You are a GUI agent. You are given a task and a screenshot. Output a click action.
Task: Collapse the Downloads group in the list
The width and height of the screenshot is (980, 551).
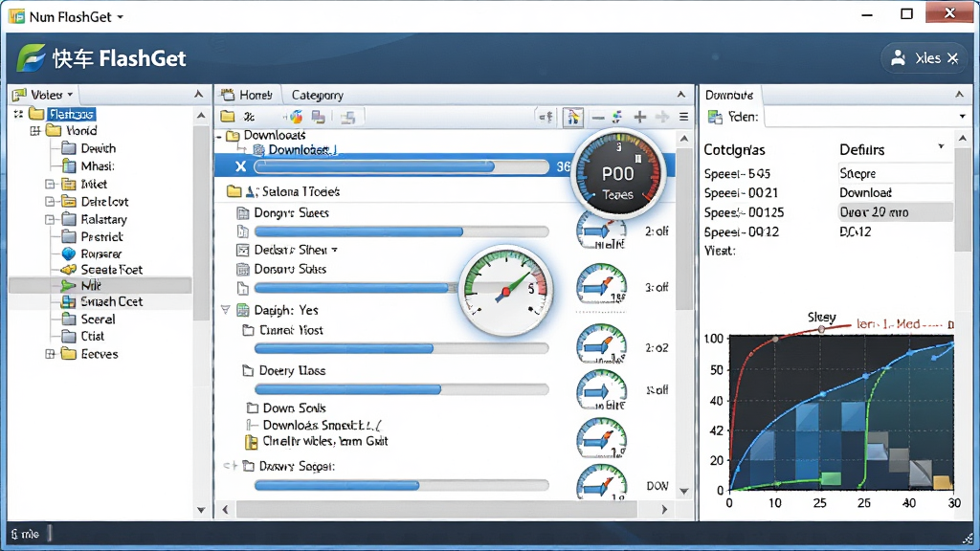(x=219, y=136)
